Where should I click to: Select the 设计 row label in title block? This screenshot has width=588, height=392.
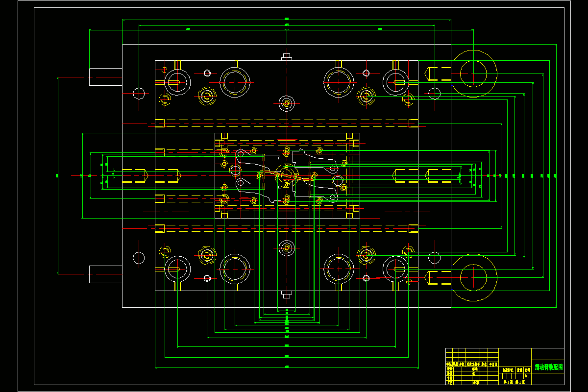pos(450,369)
